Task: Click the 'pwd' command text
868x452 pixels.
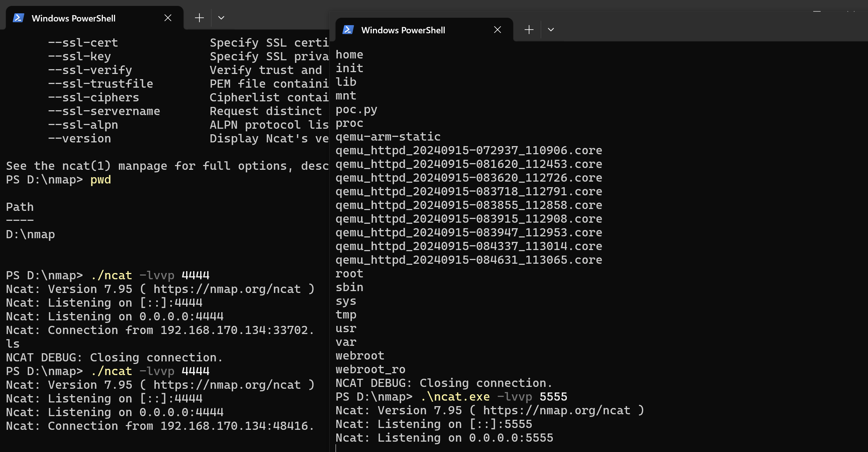Action: click(x=101, y=180)
